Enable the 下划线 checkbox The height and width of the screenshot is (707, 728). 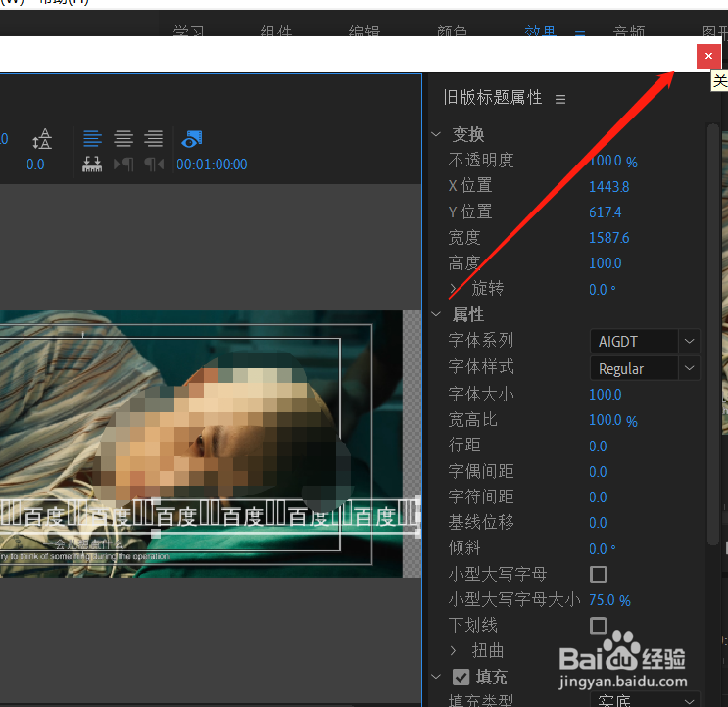[598, 626]
